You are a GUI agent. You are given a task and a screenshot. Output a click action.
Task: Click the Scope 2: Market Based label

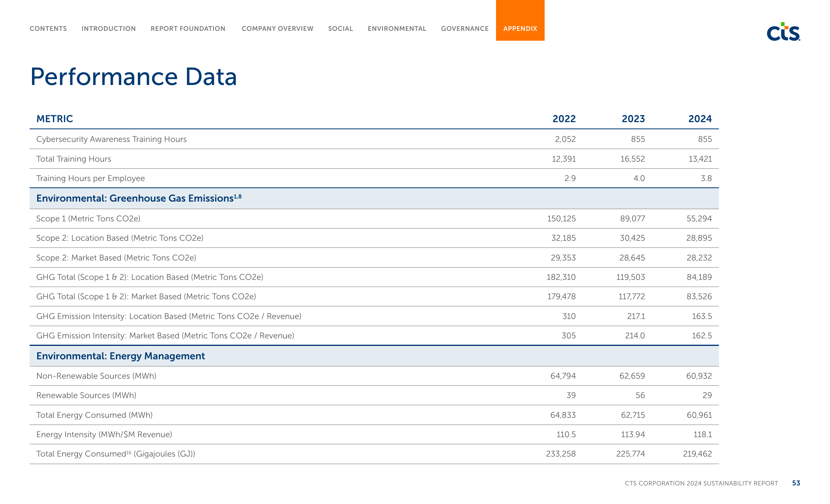tap(116, 258)
